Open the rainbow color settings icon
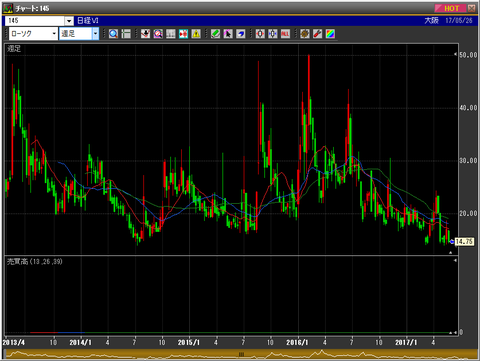 pyautogui.click(x=330, y=34)
